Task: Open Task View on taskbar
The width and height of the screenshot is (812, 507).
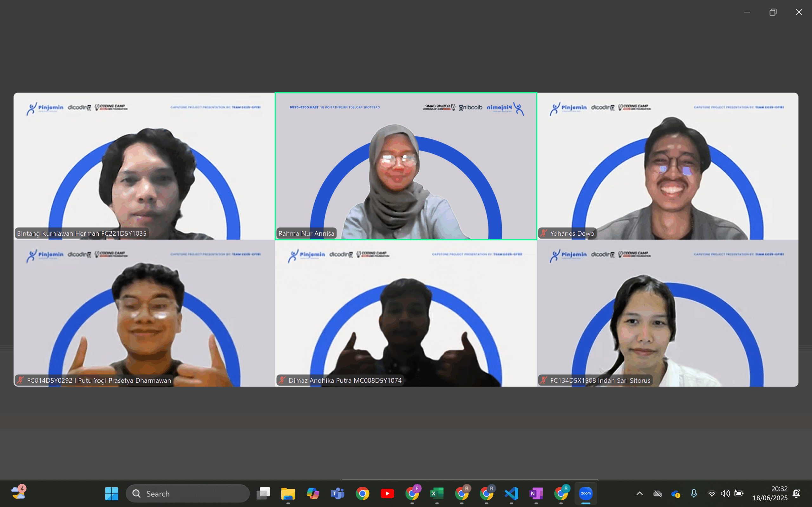Action: [263, 493]
